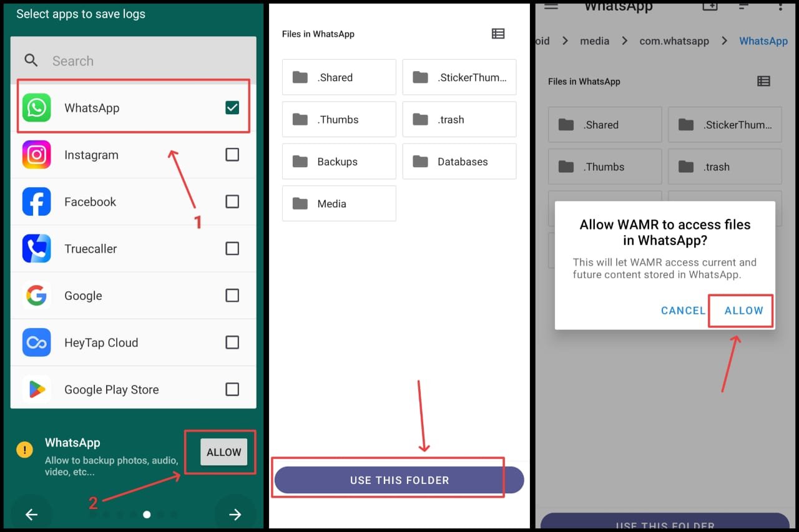799x532 pixels.
Task: Click ALLOW in the WAMR access dialog
Action: 743,311
